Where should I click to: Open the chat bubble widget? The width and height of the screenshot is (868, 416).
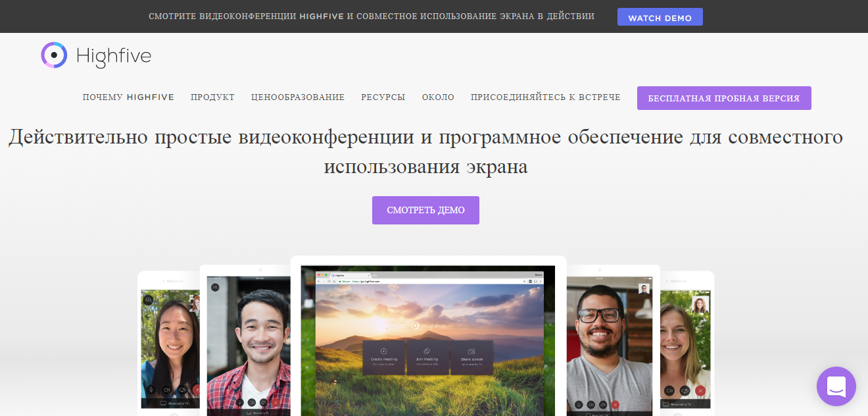pyautogui.click(x=836, y=386)
